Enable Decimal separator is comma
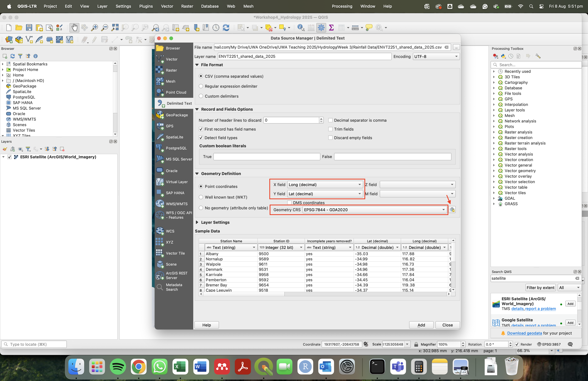The image size is (588, 381). click(330, 120)
